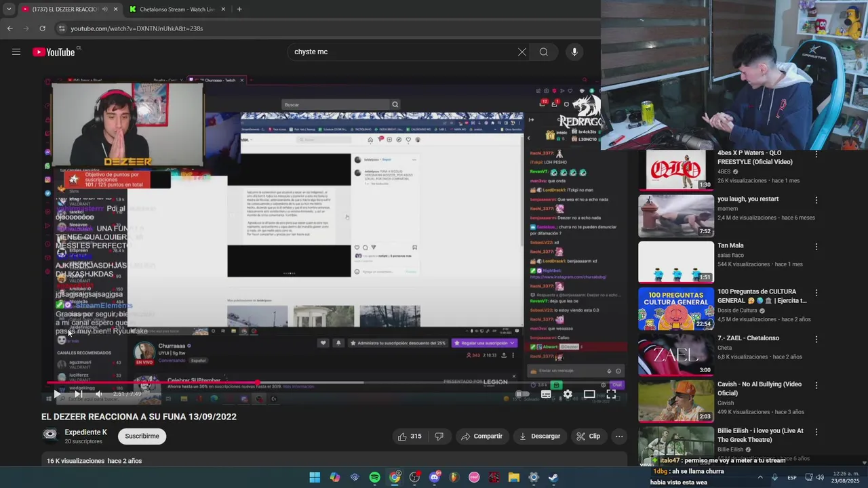Open the Expediente K channel avatar

(50, 435)
